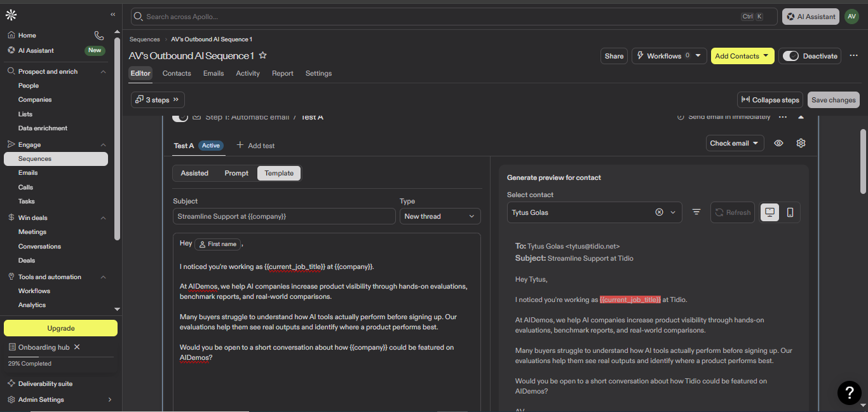Click the main page vertical scrollbar
Image resolution: width=868 pixels, height=412 pixels.
click(863, 161)
